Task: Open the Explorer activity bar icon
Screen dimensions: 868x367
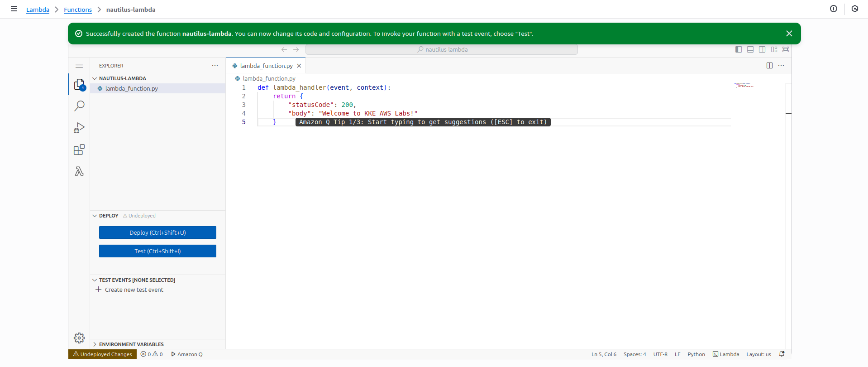Action: [x=79, y=84]
